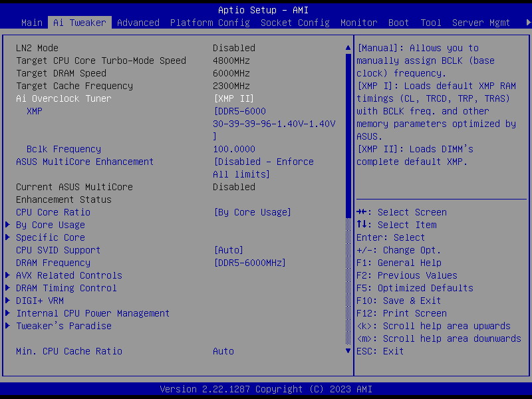The height and width of the screenshot is (399, 532).
Task: Expand the DIGI+ VRM arrow
Action: point(8,301)
